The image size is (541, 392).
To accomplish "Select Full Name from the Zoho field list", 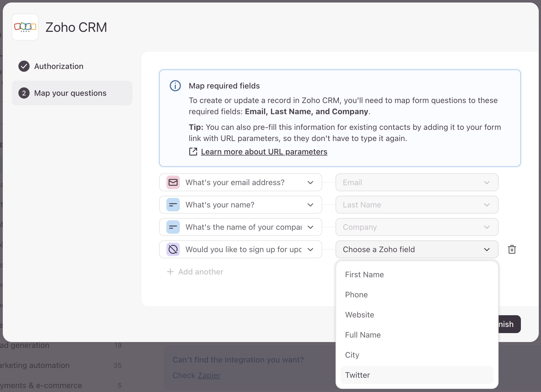I will [x=417, y=335].
